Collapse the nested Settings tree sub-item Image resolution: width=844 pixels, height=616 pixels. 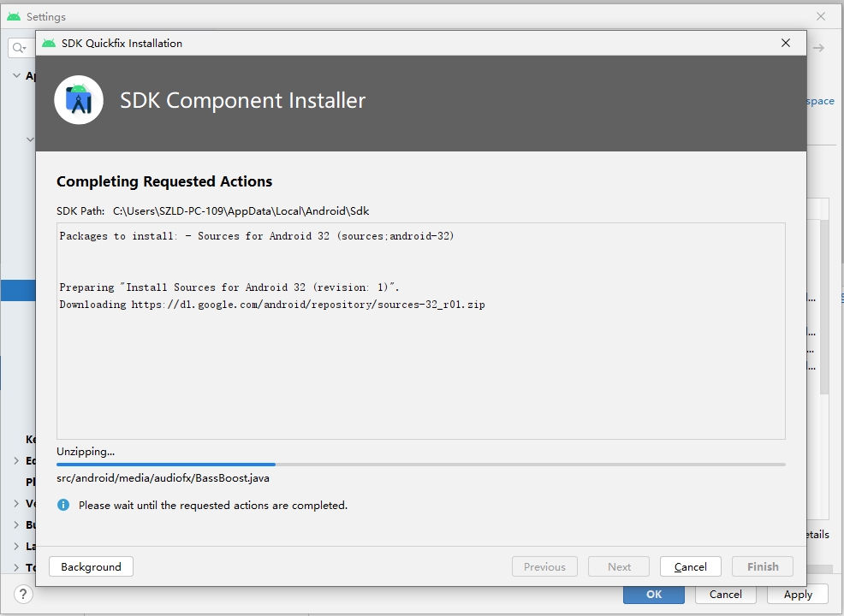point(30,139)
